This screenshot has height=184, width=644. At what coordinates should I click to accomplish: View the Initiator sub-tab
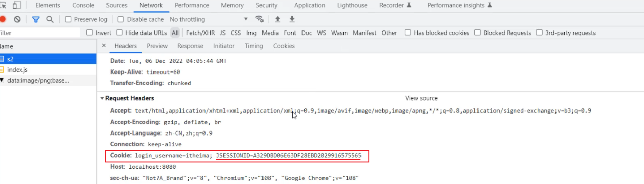pos(224,46)
